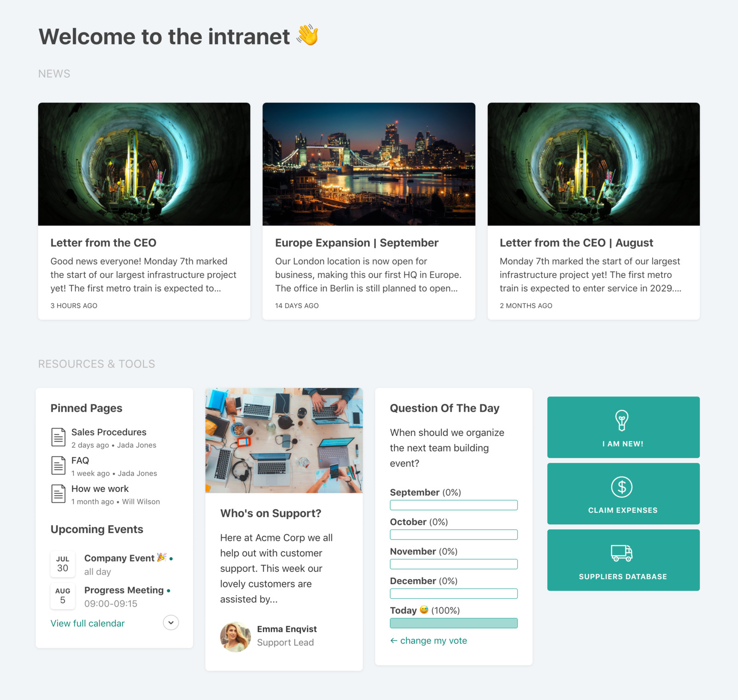The width and height of the screenshot is (738, 700).
Task: Click Emma Enqvist's profile avatar
Action: [x=236, y=636]
